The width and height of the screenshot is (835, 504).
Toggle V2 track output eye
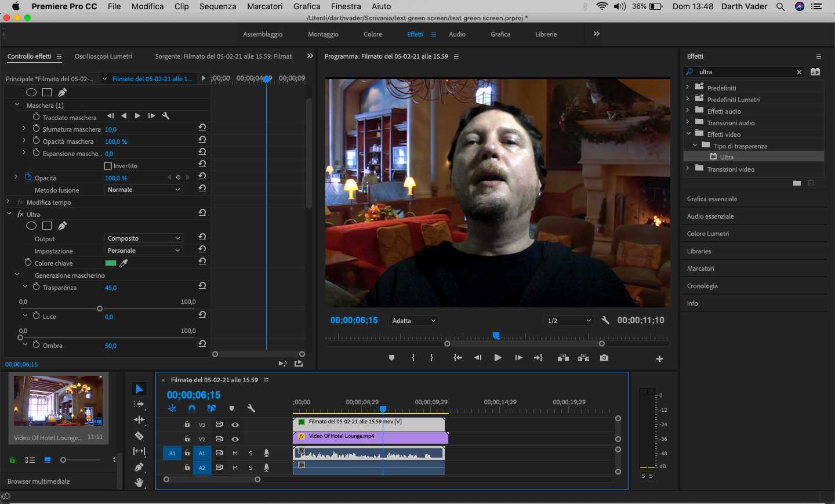click(x=235, y=439)
